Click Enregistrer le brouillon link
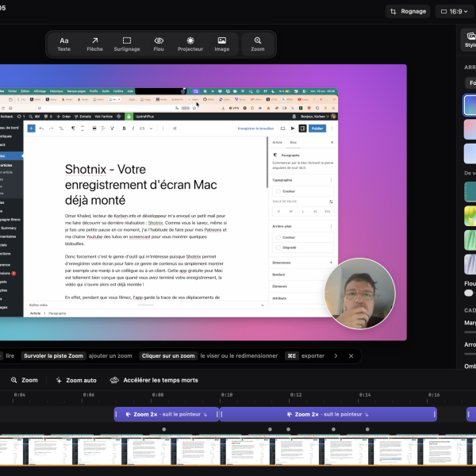Viewport: 476px width, 476px height. tap(255, 129)
